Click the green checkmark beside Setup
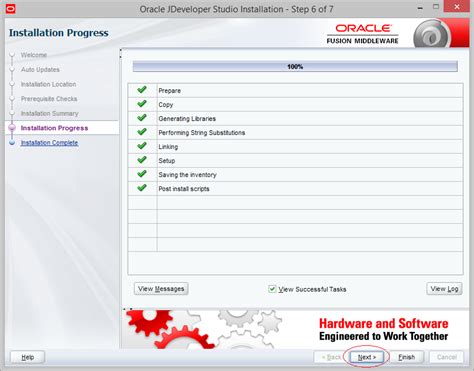The image size is (474, 371). 142,160
